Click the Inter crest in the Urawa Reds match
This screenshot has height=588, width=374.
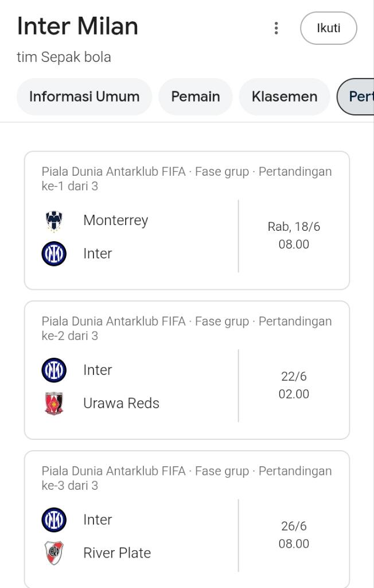[x=54, y=370]
